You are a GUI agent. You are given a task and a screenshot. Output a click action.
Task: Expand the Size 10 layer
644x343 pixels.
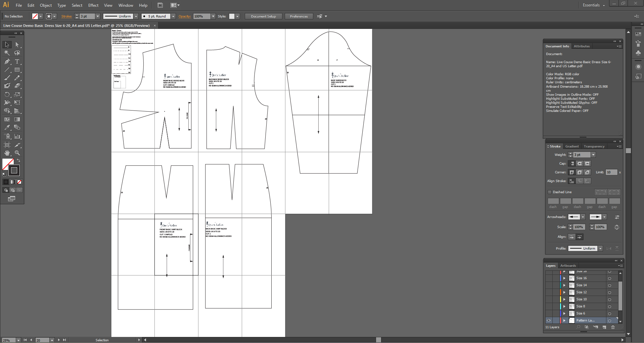(x=564, y=299)
